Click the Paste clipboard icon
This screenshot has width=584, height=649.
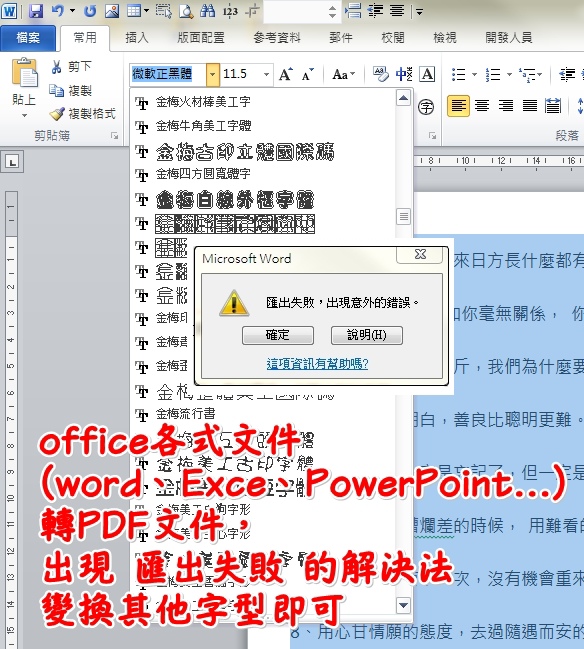[x=24, y=72]
